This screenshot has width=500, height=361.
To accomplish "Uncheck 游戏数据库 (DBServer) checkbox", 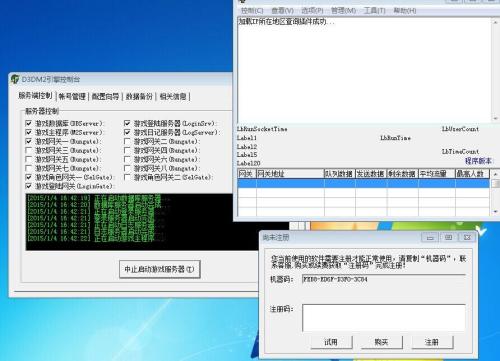I will click(x=29, y=123).
